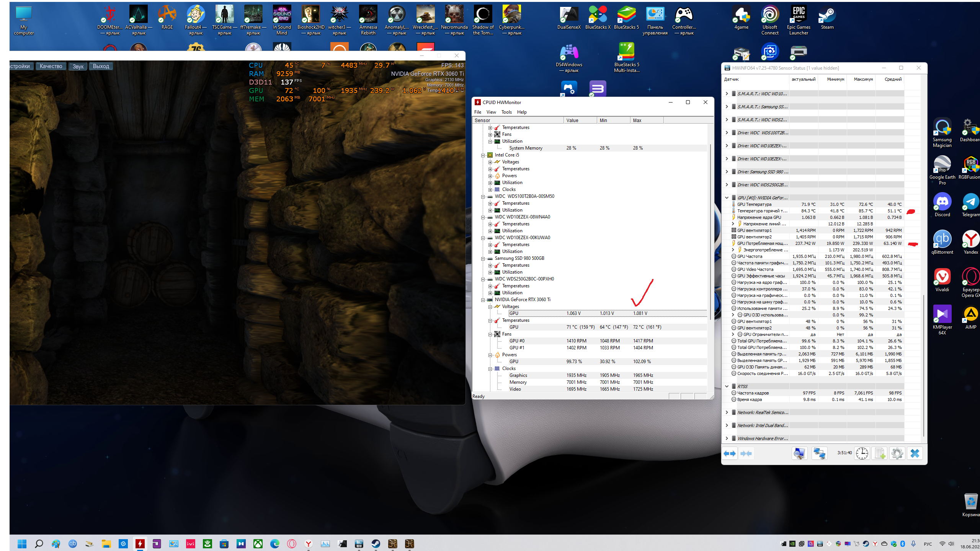
Task: Open HWiNFO sensor settings gear
Action: [897, 453]
